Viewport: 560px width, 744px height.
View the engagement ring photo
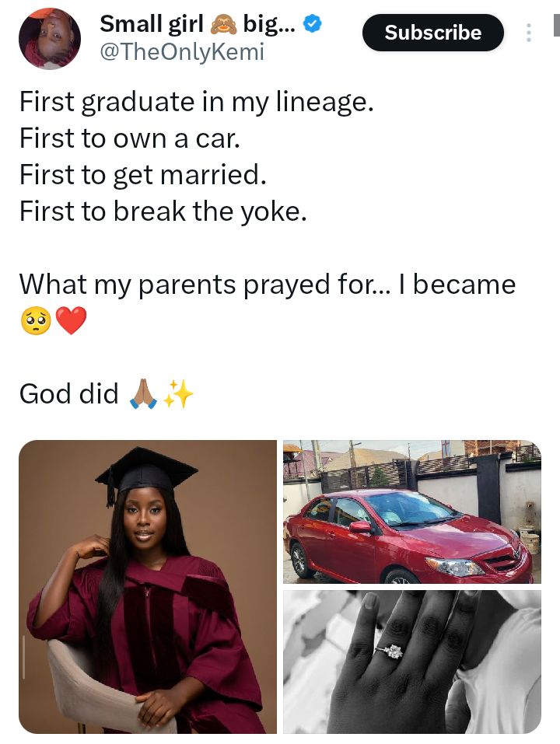pos(412,662)
